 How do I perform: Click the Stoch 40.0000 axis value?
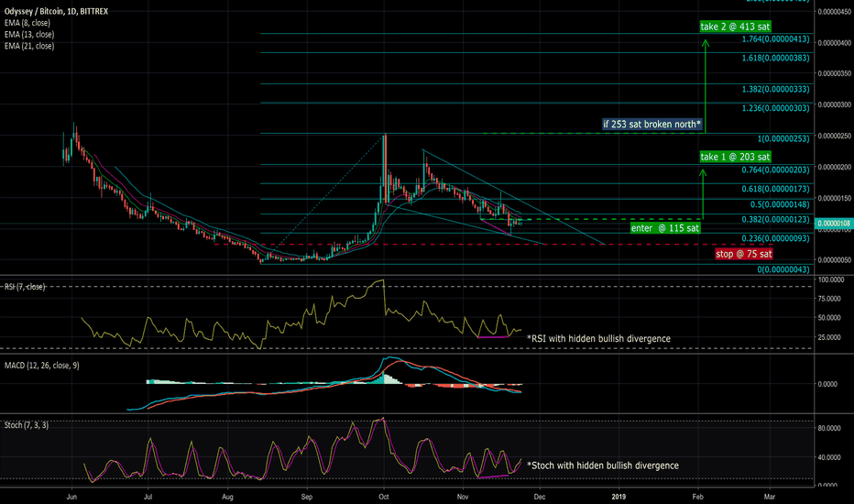[829, 457]
